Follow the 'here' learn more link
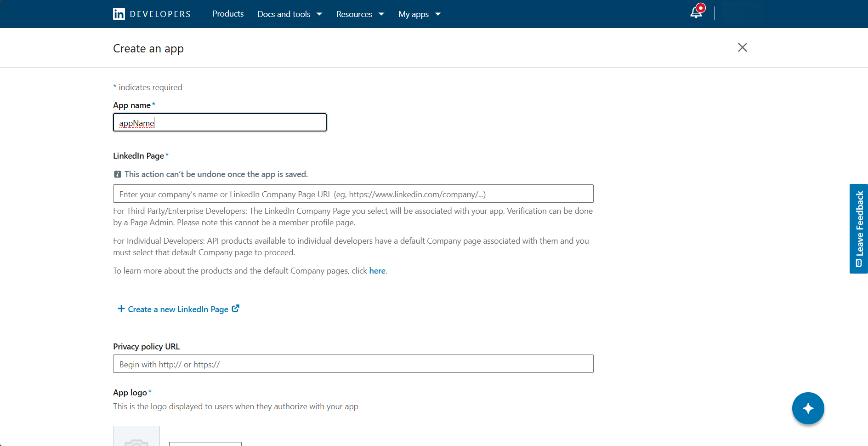The height and width of the screenshot is (446, 868). tap(377, 271)
